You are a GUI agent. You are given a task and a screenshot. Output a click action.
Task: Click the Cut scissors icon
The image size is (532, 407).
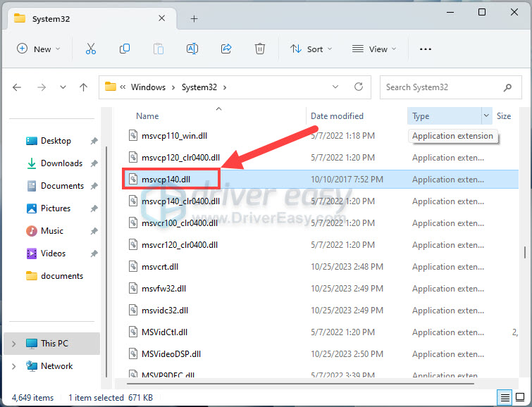[x=90, y=49]
